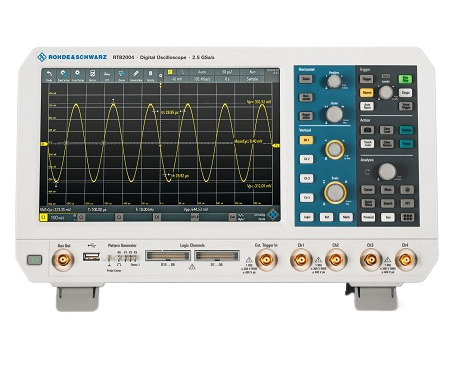Toggle channel Ch 2 button on
Screen dimensions: 454x366
point(306,159)
